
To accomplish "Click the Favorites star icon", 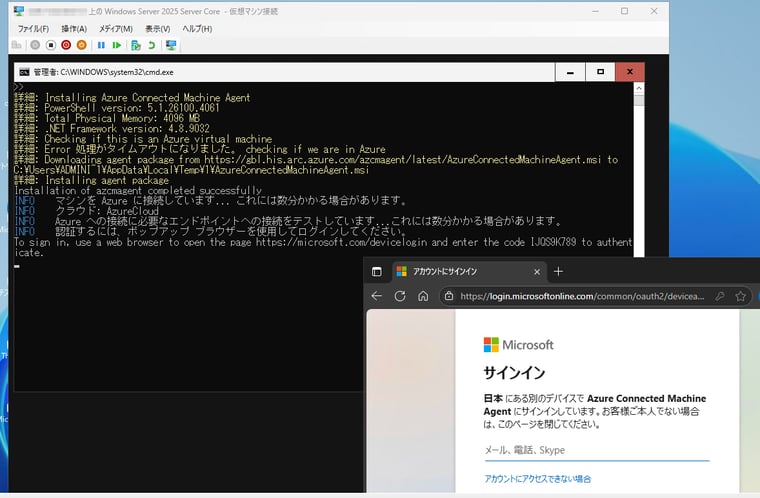I will point(740,296).
